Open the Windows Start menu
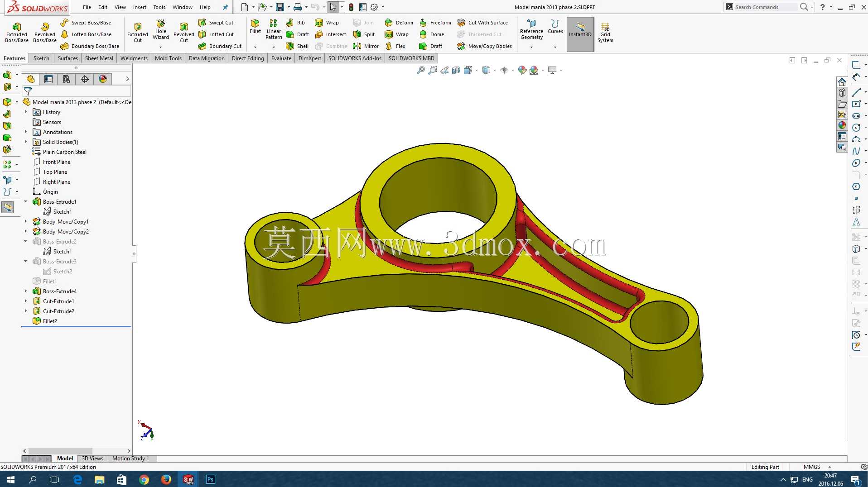Viewport: 868px width, 487px height. coord(11,479)
